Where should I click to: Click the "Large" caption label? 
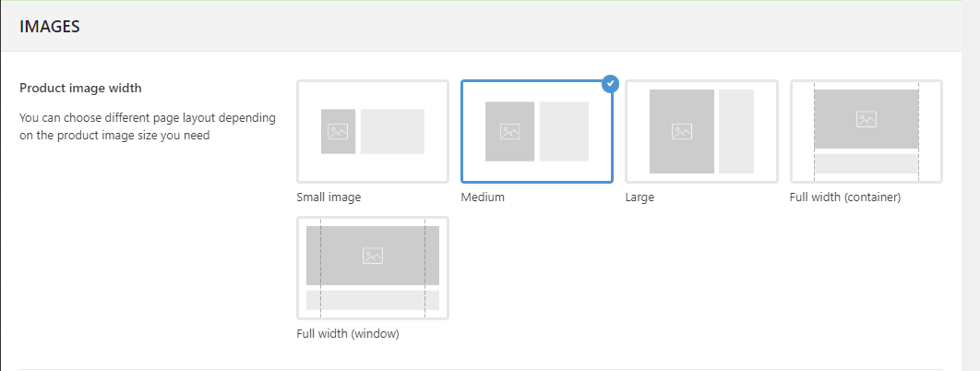[x=639, y=197]
